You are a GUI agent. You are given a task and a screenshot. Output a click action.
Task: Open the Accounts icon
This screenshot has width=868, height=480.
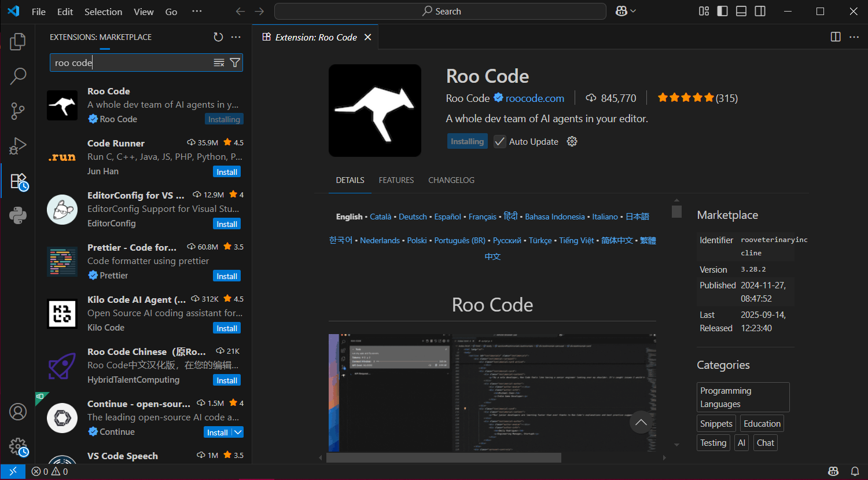[18, 412]
